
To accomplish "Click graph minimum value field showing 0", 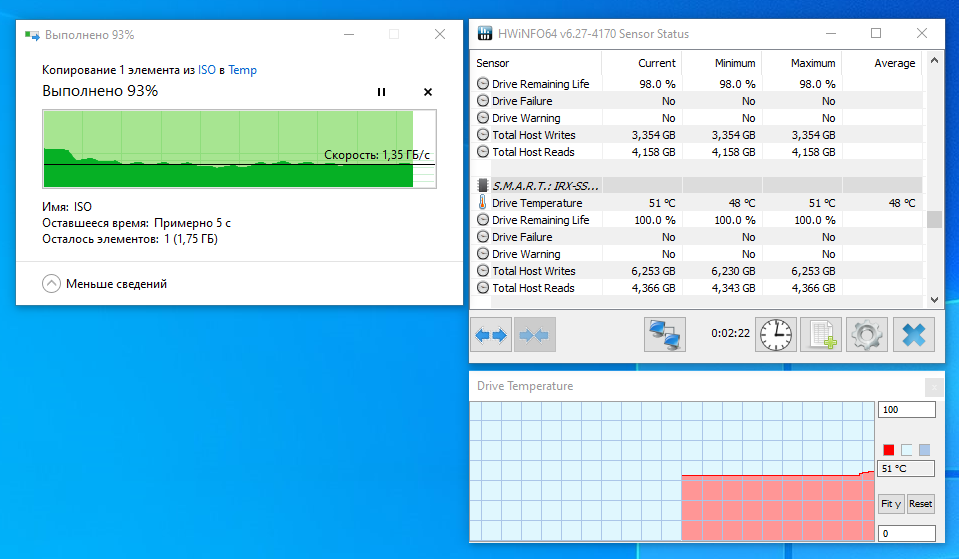I will [907, 533].
